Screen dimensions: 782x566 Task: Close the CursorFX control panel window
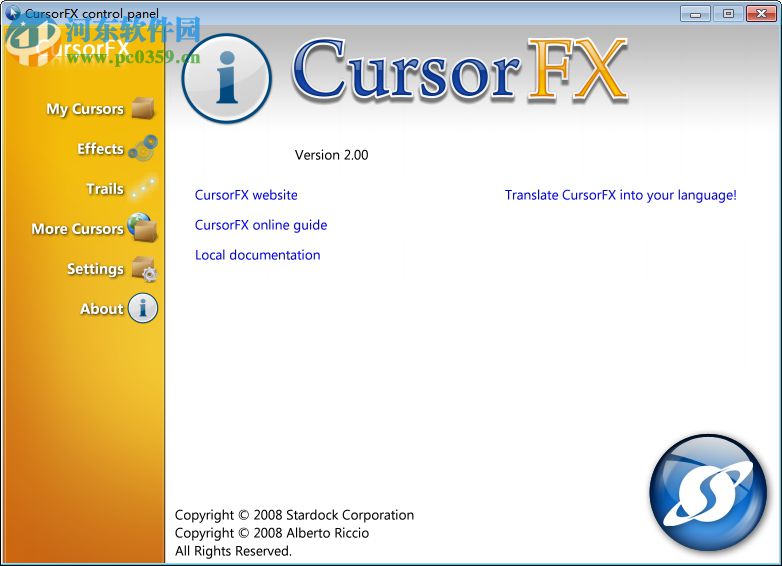coord(761,14)
